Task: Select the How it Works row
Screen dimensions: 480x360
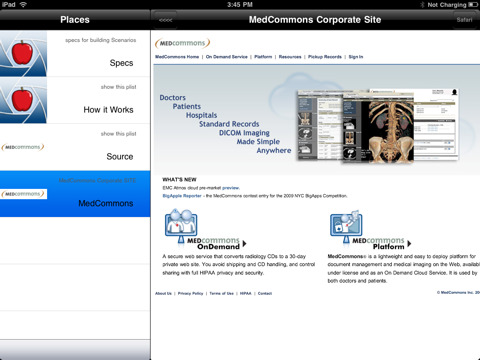Action: pos(75,100)
